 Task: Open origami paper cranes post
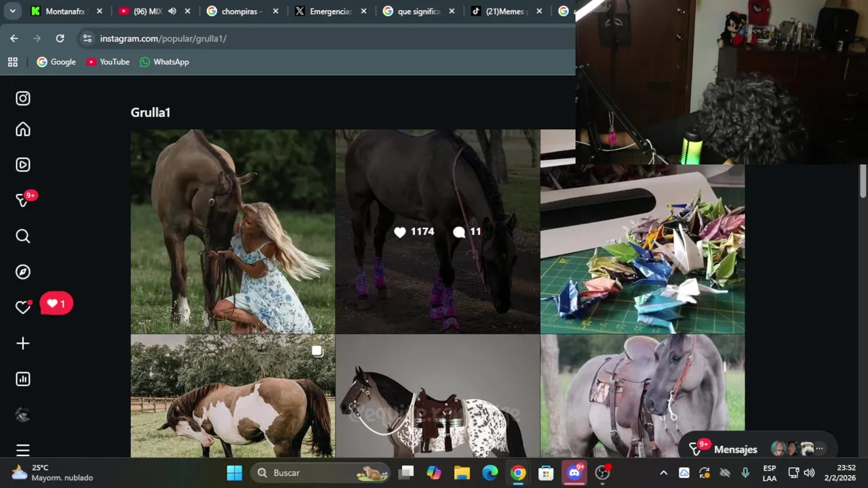pos(642,249)
